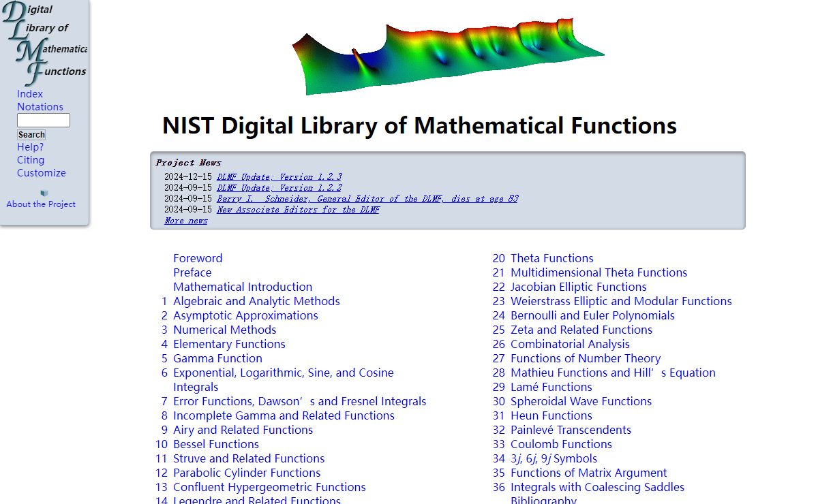The image size is (818, 504).
Task: Open chapter 24 Bernoulli and Euler Polynomials
Action: pyautogui.click(x=592, y=315)
